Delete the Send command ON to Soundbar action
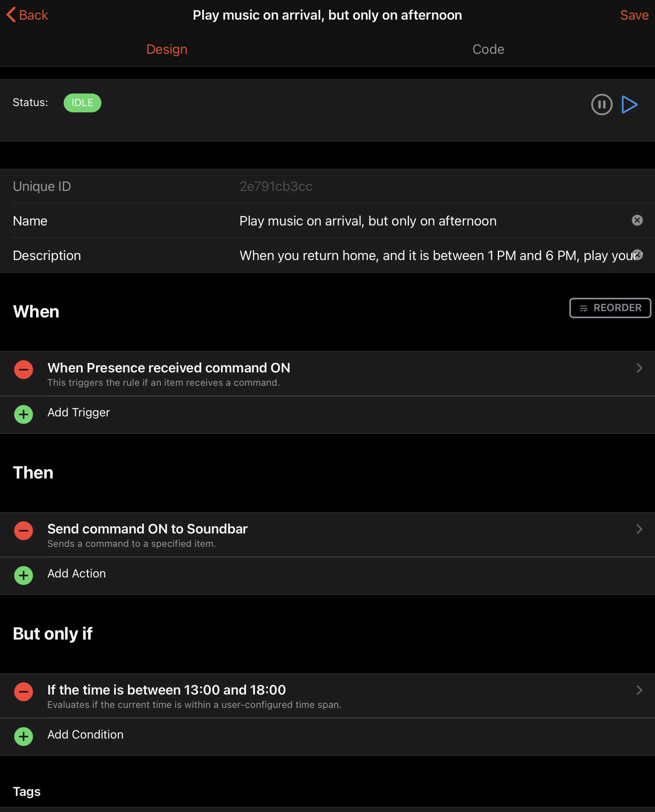Screen dimensions: 655x812 click(x=24, y=531)
